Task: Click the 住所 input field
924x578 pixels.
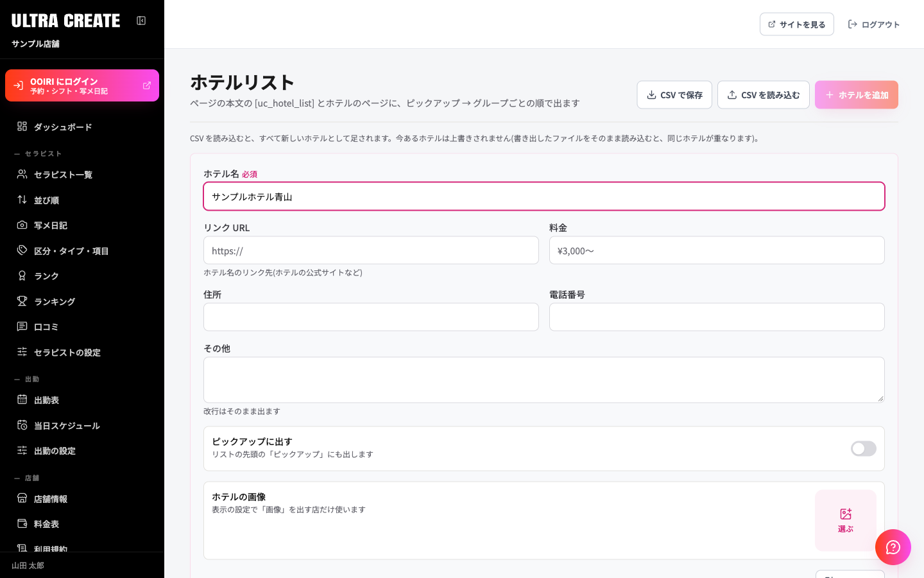Action: coord(371,317)
